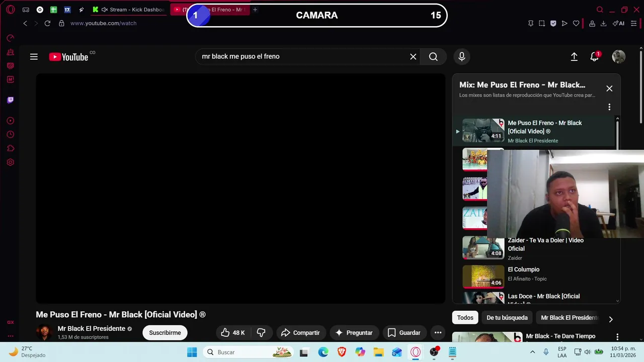
Task: Play El Columpio from the Mix
Action: pos(533,276)
